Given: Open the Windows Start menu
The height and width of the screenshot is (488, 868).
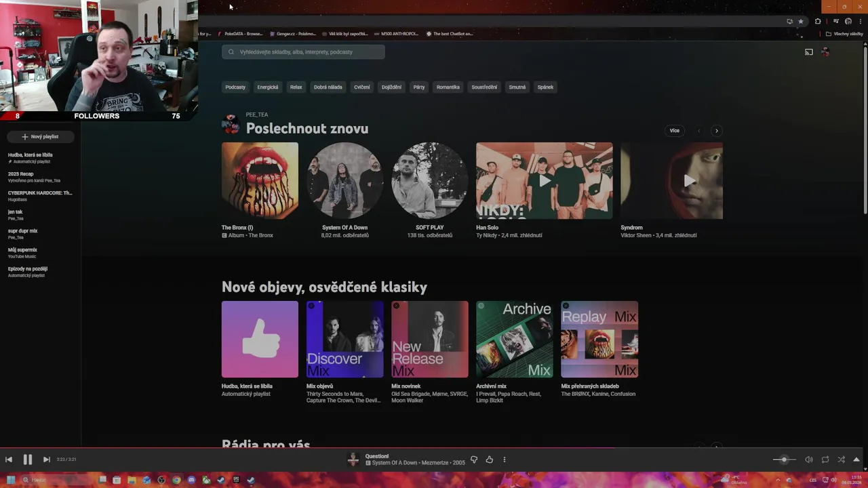Looking at the screenshot, I should point(10,480).
